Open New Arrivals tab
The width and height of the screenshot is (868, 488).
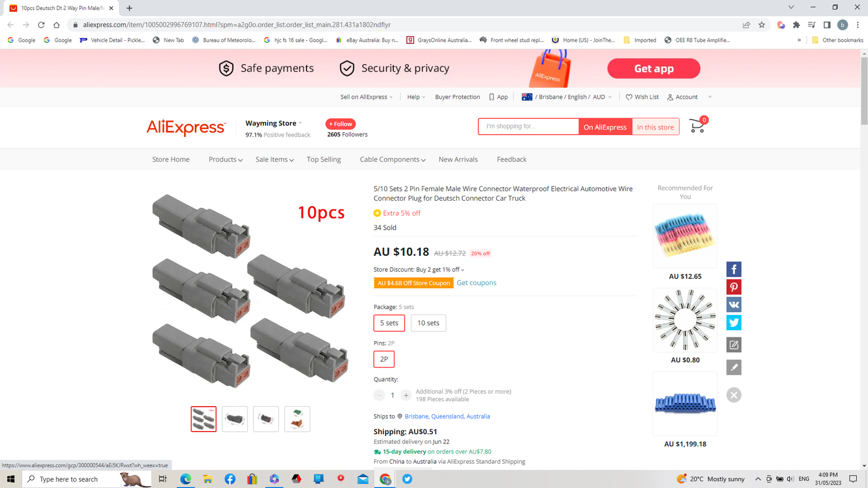pyautogui.click(x=458, y=159)
